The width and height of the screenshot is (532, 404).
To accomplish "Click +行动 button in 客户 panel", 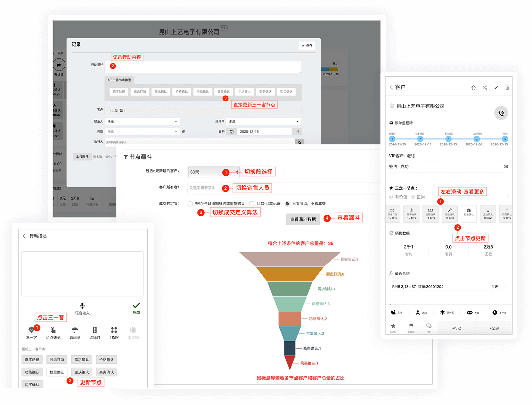I will coord(457,328).
